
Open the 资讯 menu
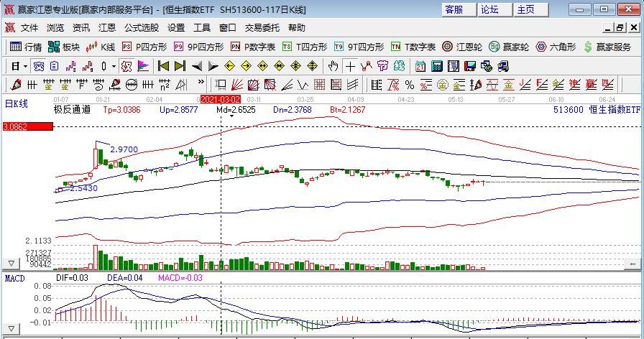pyautogui.click(x=81, y=28)
